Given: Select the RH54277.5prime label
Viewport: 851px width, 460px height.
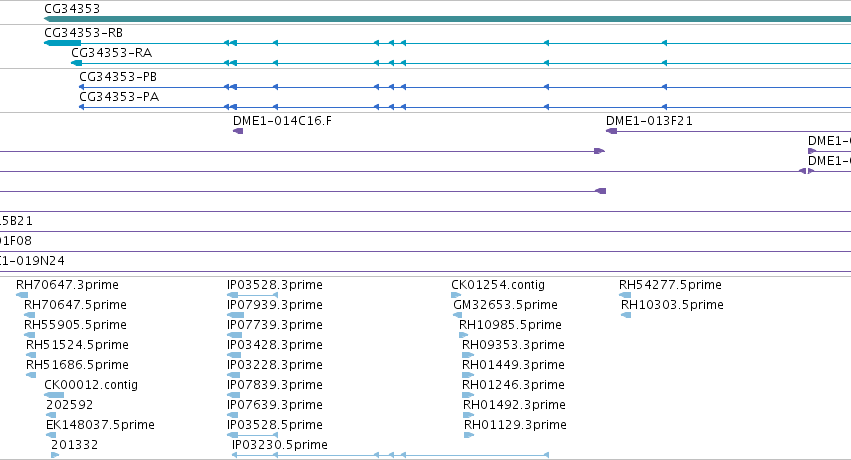Looking at the screenshot, I should 670,285.
